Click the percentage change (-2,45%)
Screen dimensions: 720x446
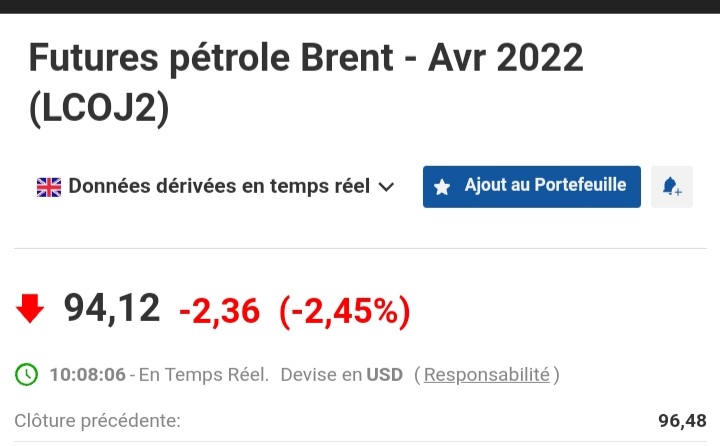(x=345, y=312)
